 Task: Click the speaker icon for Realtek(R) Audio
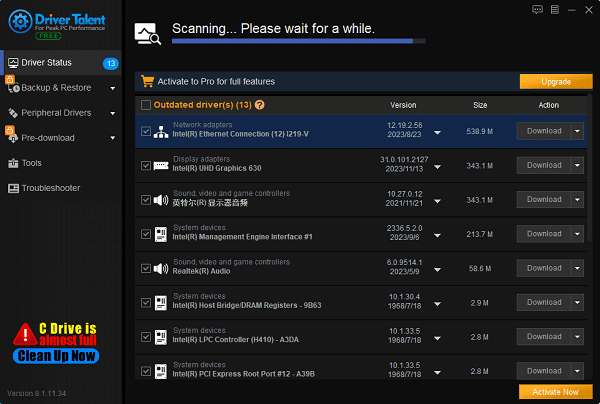point(161,269)
